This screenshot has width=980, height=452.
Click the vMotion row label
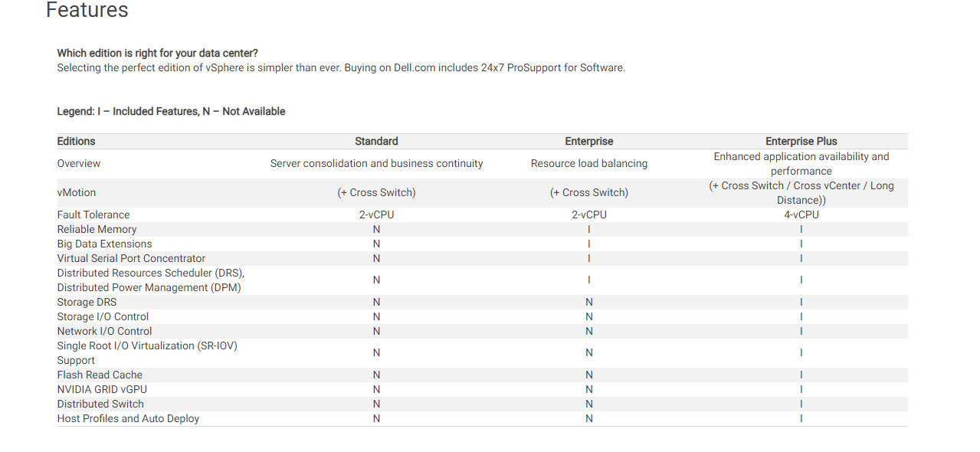coord(77,192)
